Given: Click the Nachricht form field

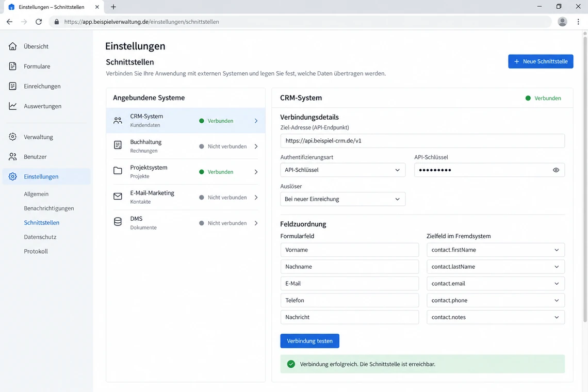Looking at the screenshot, I should click(350, 317).
